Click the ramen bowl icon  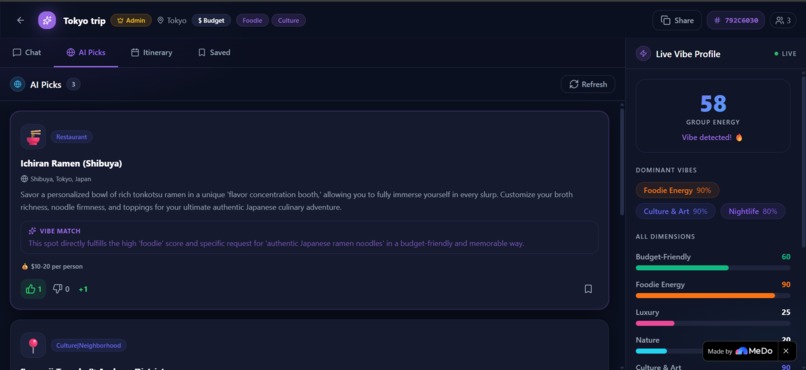[x=33, y=137]
